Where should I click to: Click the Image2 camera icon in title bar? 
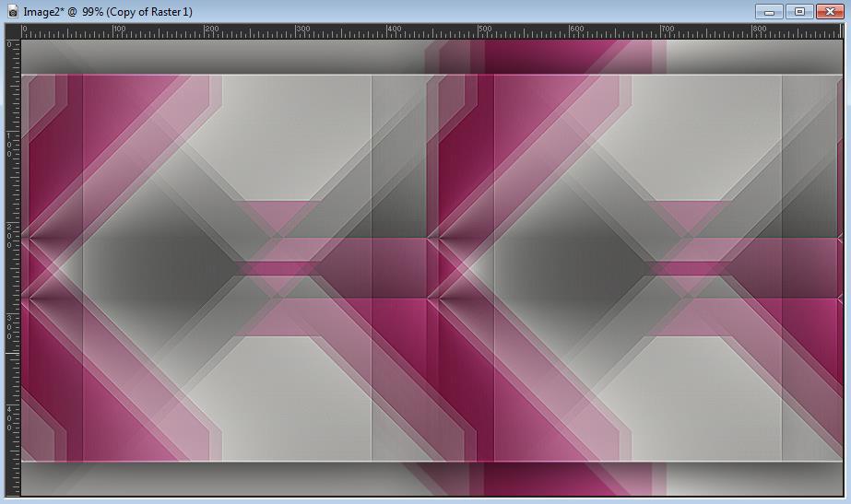13,11
